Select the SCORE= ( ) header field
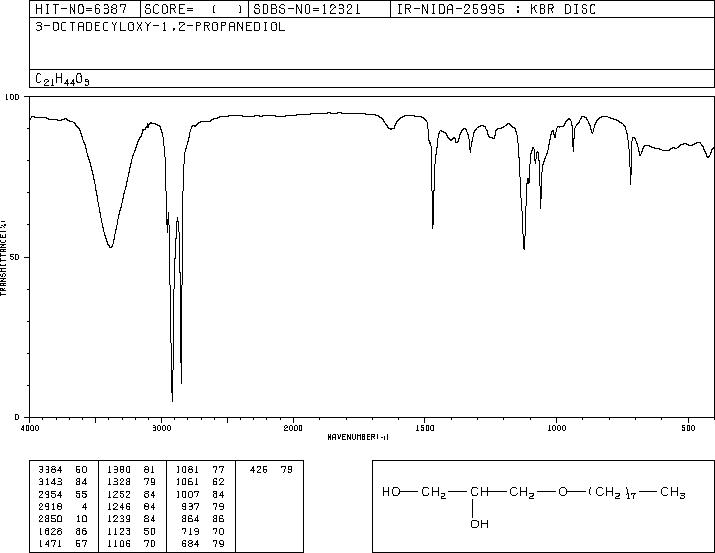The image size is (715, 553). (194, 9)
